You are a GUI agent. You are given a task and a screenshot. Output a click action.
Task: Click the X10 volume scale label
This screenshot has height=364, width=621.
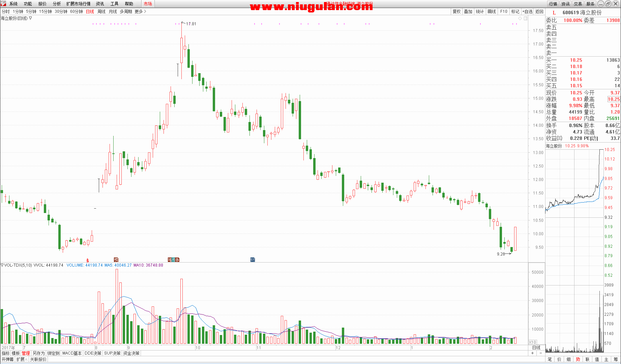(x=532, y=342)
